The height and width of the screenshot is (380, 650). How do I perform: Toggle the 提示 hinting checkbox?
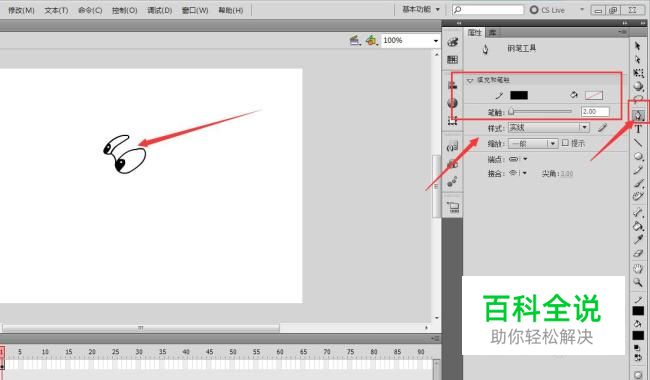pos(565,143)
